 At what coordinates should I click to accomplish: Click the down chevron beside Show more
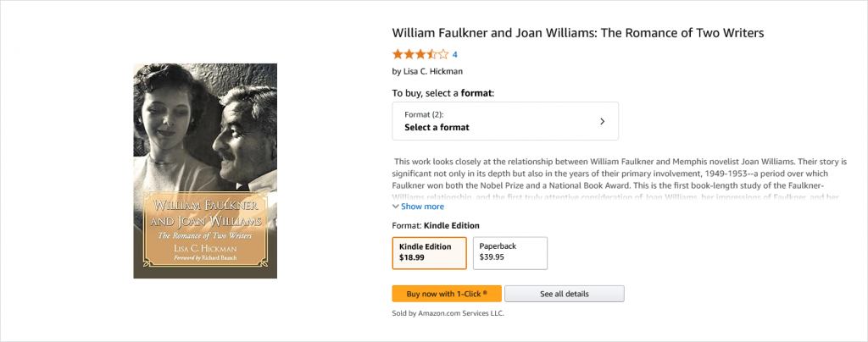[396, 206]
